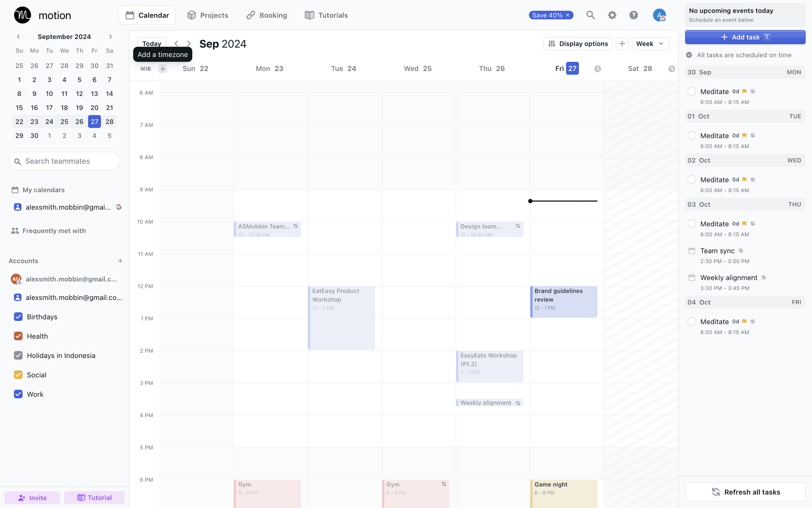
Task: Click the Add task button
Action: pyautogui.click(x=745, y=37)
